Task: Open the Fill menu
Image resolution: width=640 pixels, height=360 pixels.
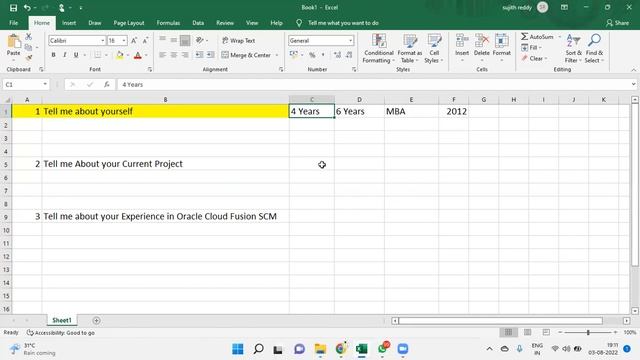Action: 531,48
